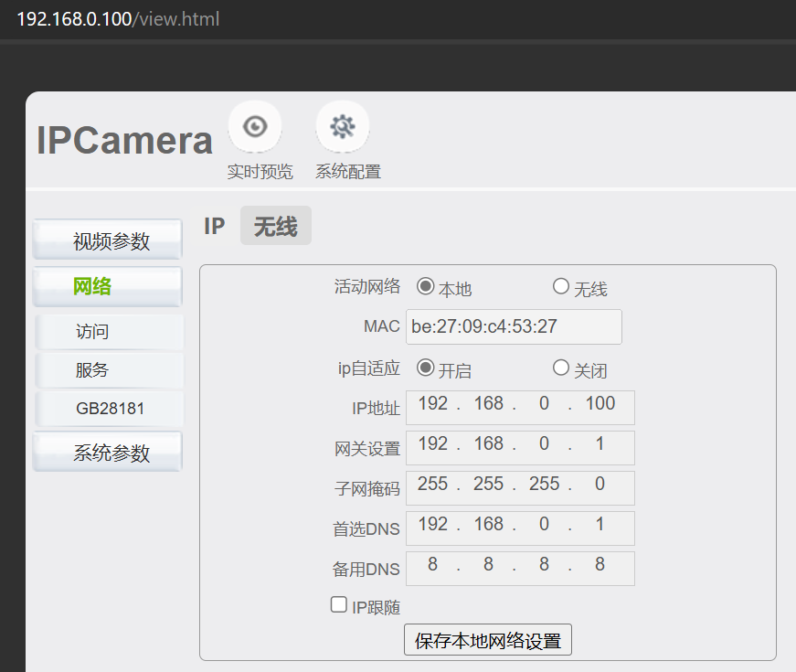Click the last octet of IP地址
This screenshot has width=796, height=672.
(600, 404)
